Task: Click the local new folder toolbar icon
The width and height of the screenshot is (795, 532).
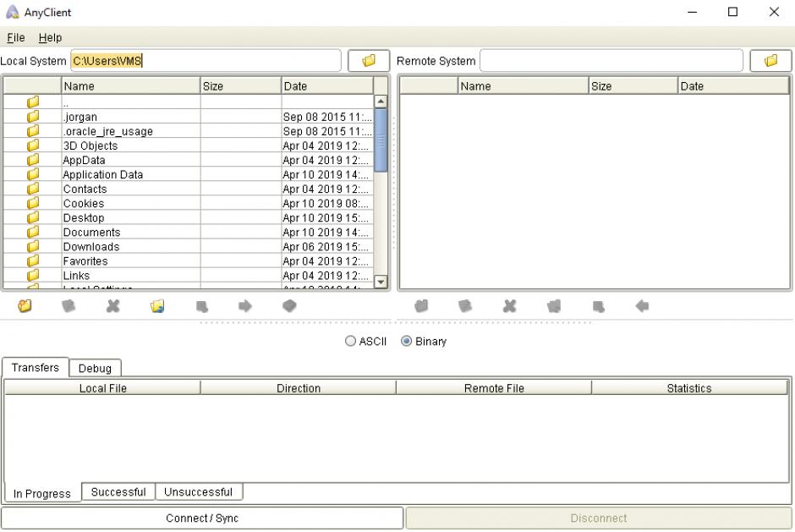Action: click(x=25, y=306)
